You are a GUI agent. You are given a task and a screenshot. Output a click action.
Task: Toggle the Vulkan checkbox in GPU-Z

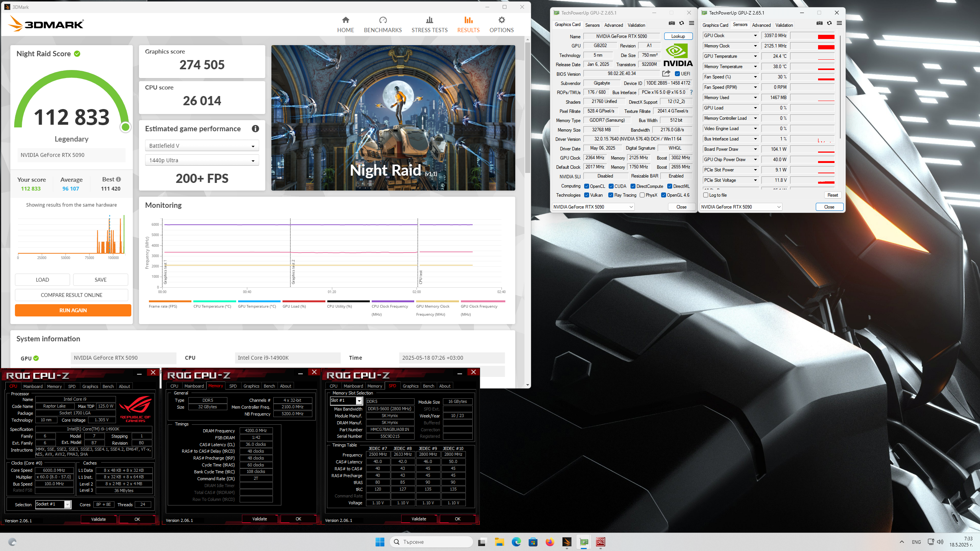[586, 195]
